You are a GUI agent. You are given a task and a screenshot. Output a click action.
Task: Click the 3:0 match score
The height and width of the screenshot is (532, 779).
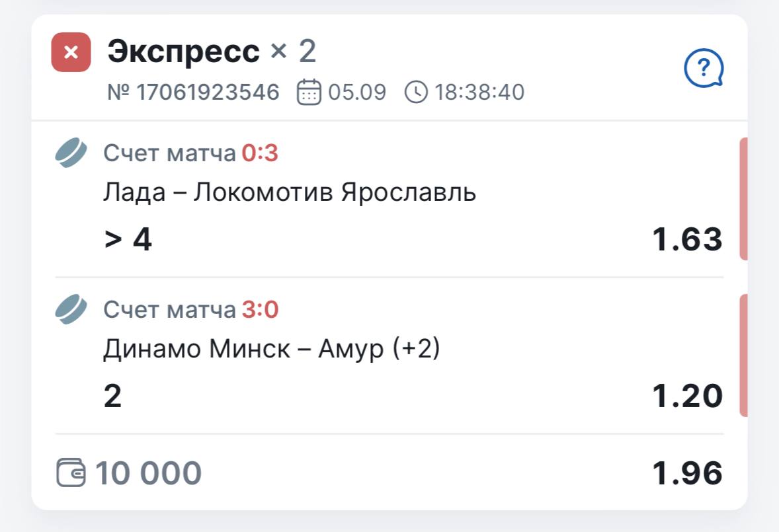coord(260,309)
